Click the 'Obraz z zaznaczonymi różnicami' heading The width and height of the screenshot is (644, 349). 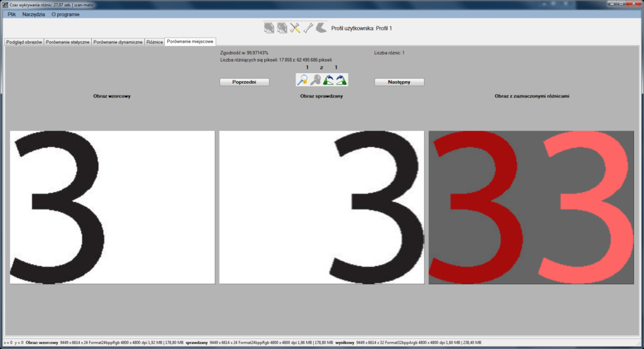pyautogui.click(x=532, y=96)
